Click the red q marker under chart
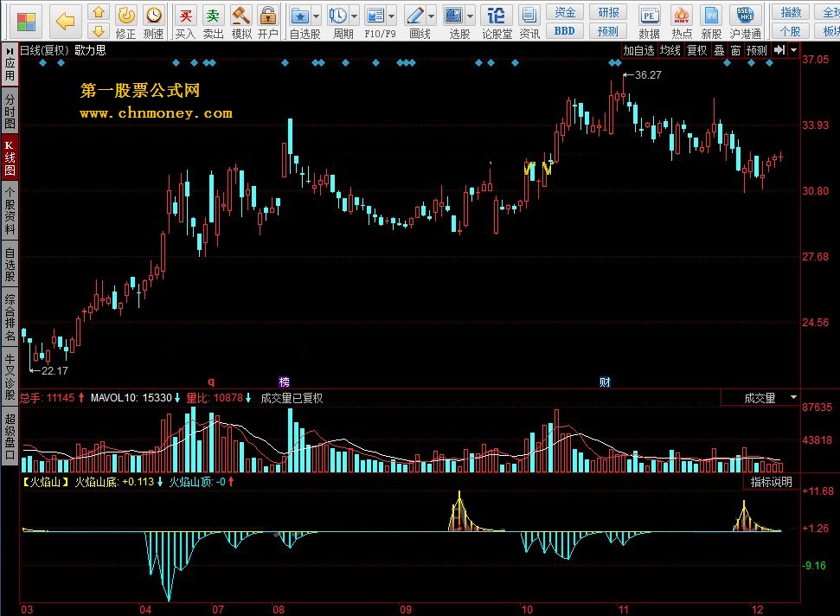Viewport: 840px width, 616px height. click(211, 382)
